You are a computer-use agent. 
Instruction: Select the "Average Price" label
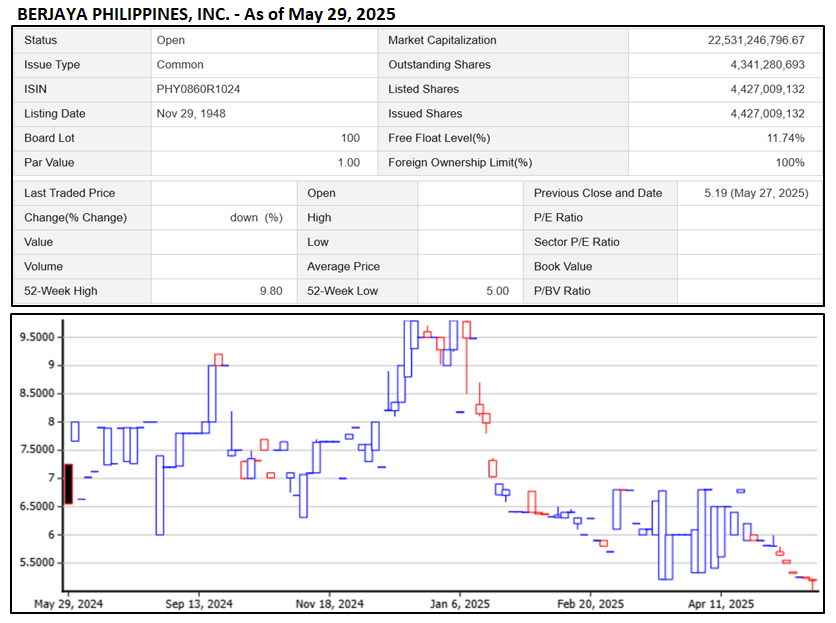pos(343,267)
